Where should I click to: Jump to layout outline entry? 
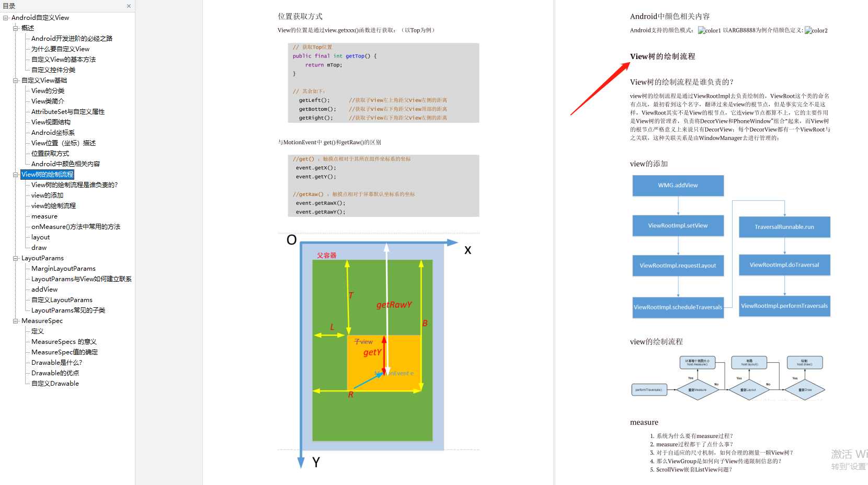pos(41,237)
